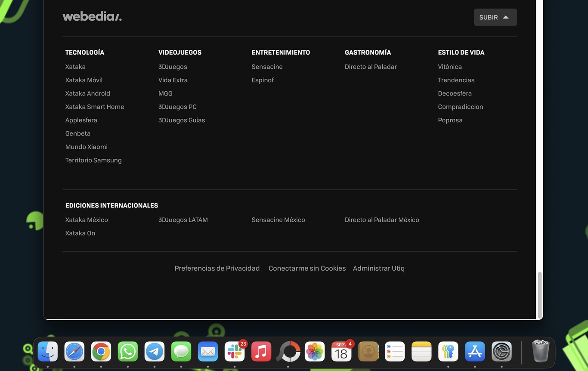Go to Xataka On
The image size is (588, 371).
[80, 233]
